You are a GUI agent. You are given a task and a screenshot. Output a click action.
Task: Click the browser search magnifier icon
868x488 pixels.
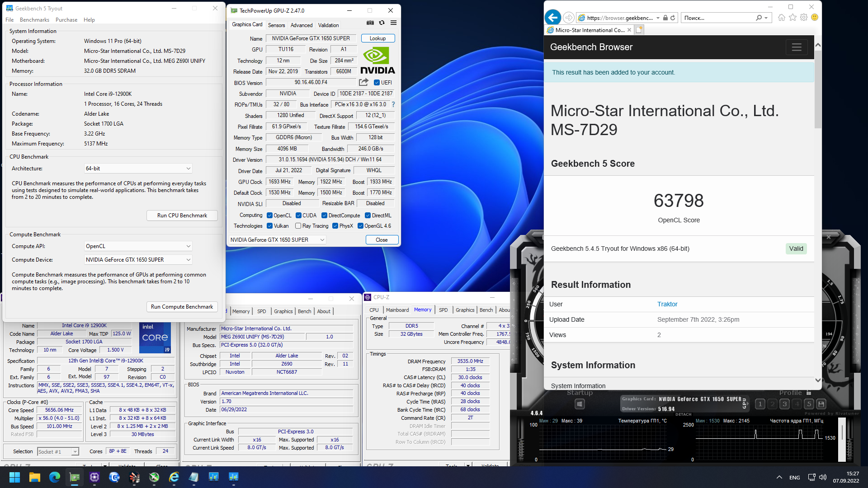pos(759,18)
